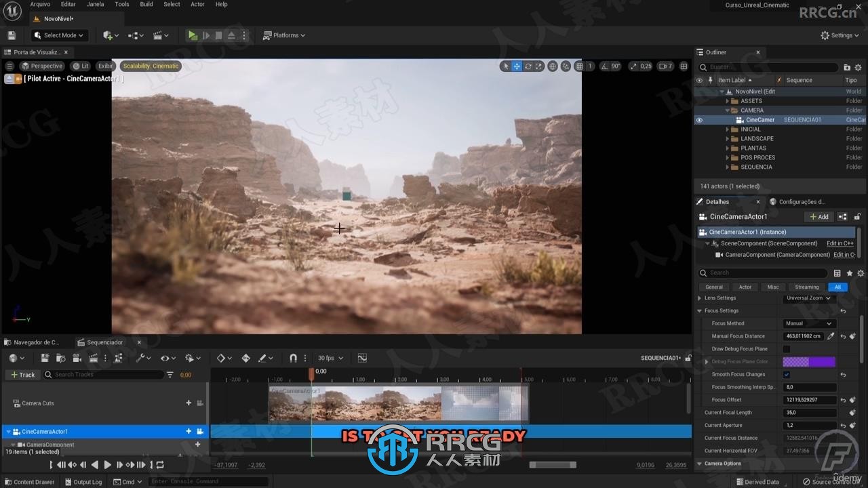The height and width of the screenshot is (488, 868).
Task: Collapse the Focus Settings section
Action: (x=700, y=311)
